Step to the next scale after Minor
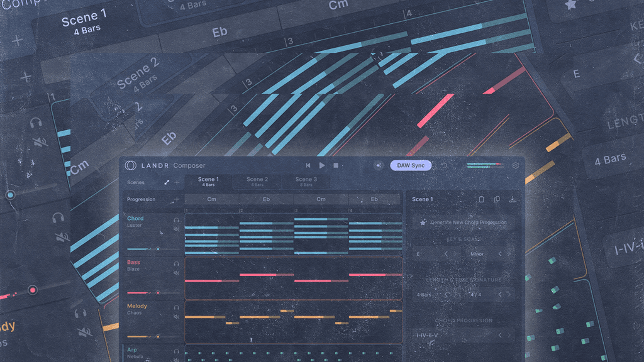The width and height of the screenshot is (644, 362). 508,254
